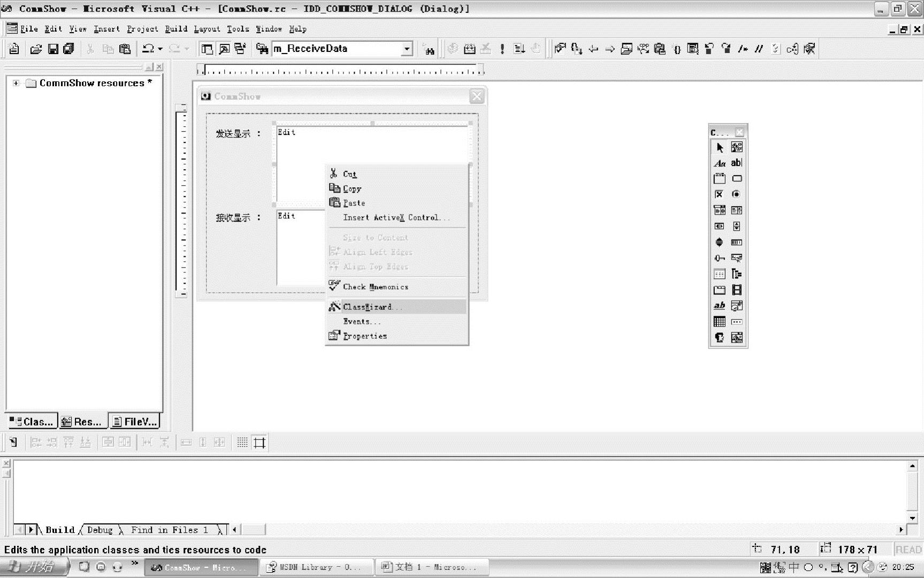This screenshot has width=924, height=578.
Task: Choose the List Control tool
Action: point(720,274)
